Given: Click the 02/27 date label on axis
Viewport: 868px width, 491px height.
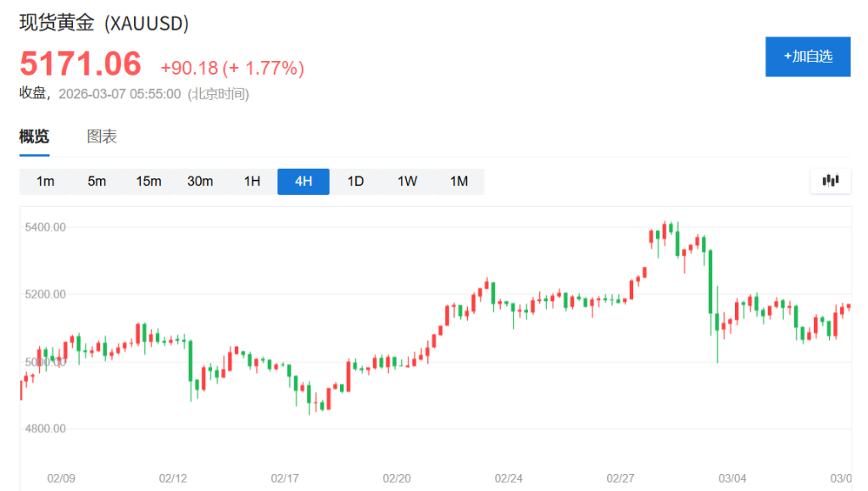Looking at the screenshot, I should tap(621, 479).
